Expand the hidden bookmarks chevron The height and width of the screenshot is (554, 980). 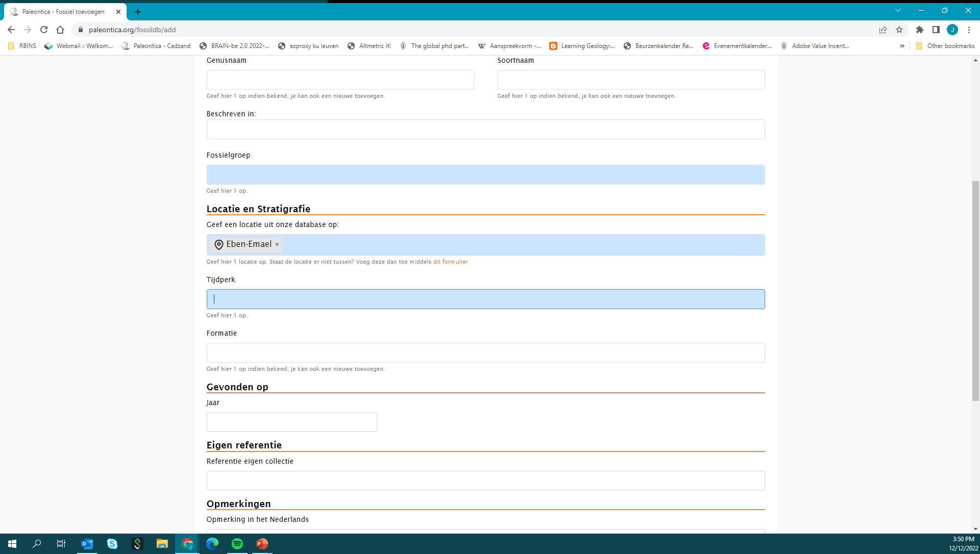tap(902, 46)
